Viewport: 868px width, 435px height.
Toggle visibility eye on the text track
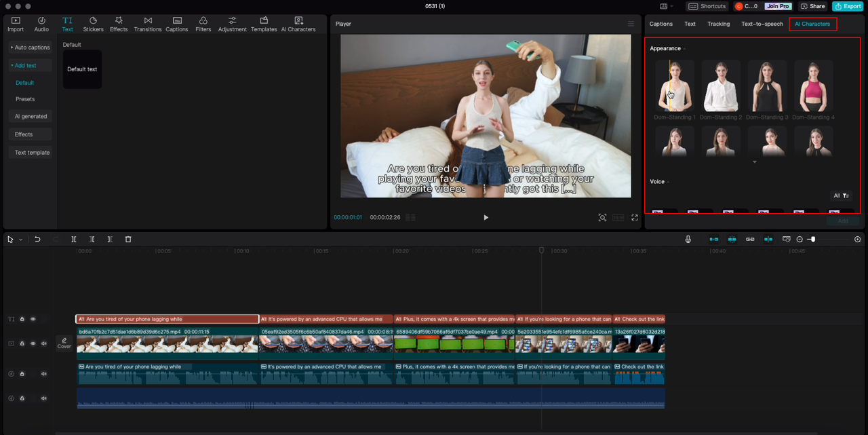pyautogui.click(x=33, y=319)
